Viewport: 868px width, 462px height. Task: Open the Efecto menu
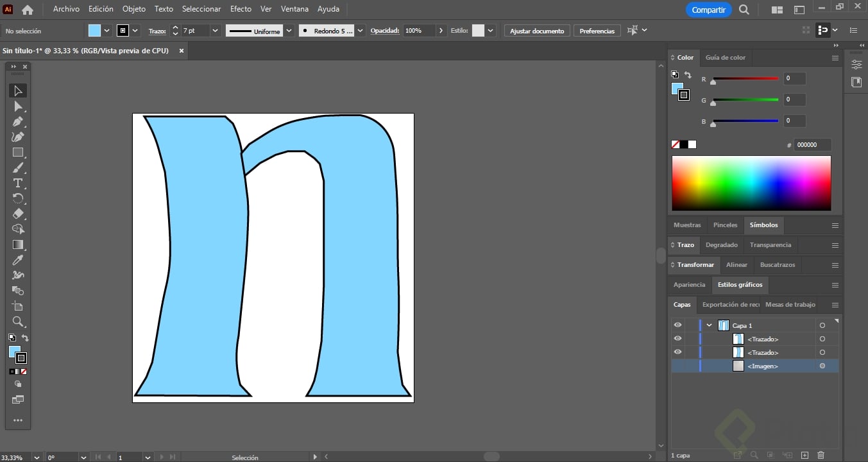[241, 9]
